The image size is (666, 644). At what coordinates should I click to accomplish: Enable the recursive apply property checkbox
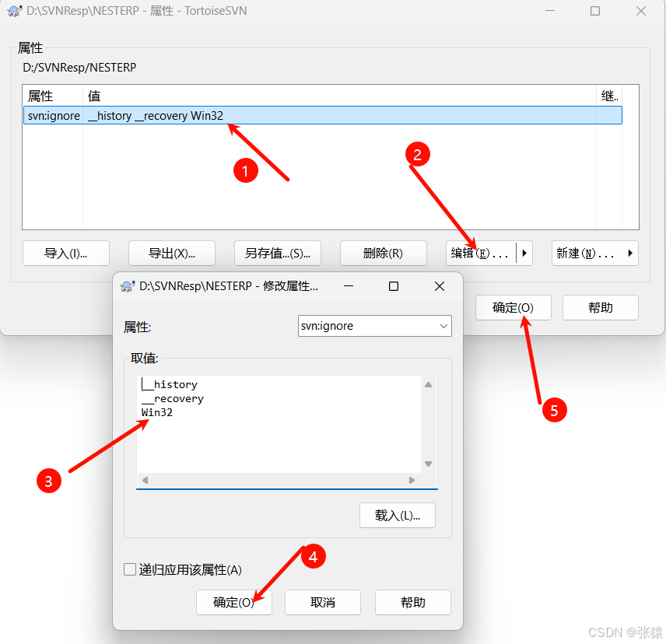(131, 570)
